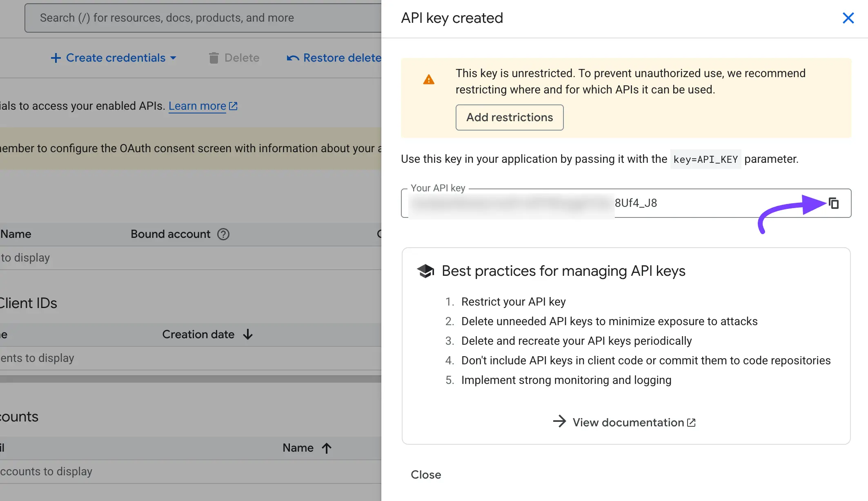Click the key=API_KEY code snippet
The width and height of the screenshot is (868, 501).
coord(705,159)
